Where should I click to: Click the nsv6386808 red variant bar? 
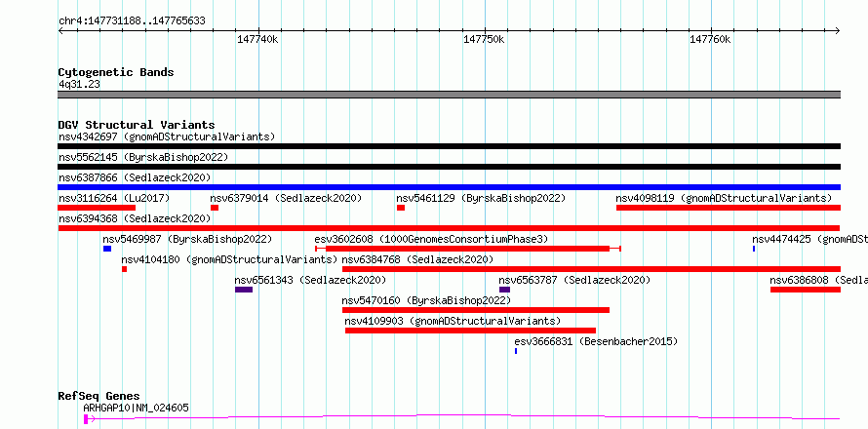tap(806, 290)
